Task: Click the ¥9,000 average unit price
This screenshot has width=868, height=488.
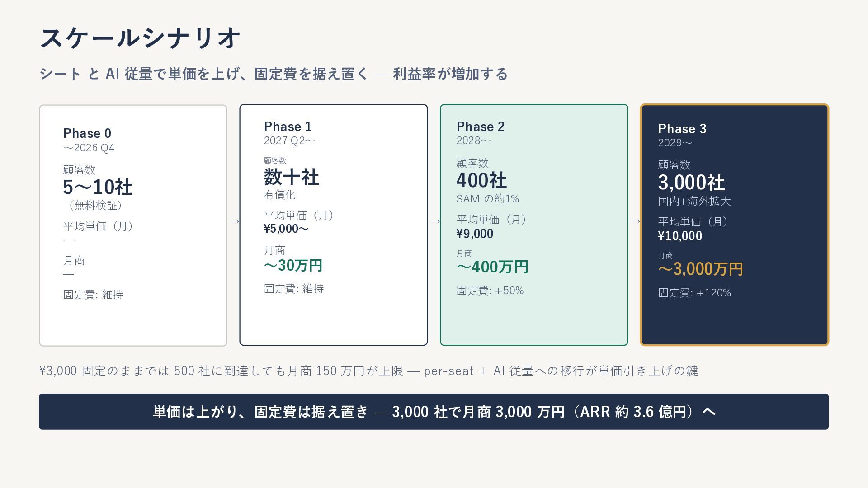Action: (475, 234)
